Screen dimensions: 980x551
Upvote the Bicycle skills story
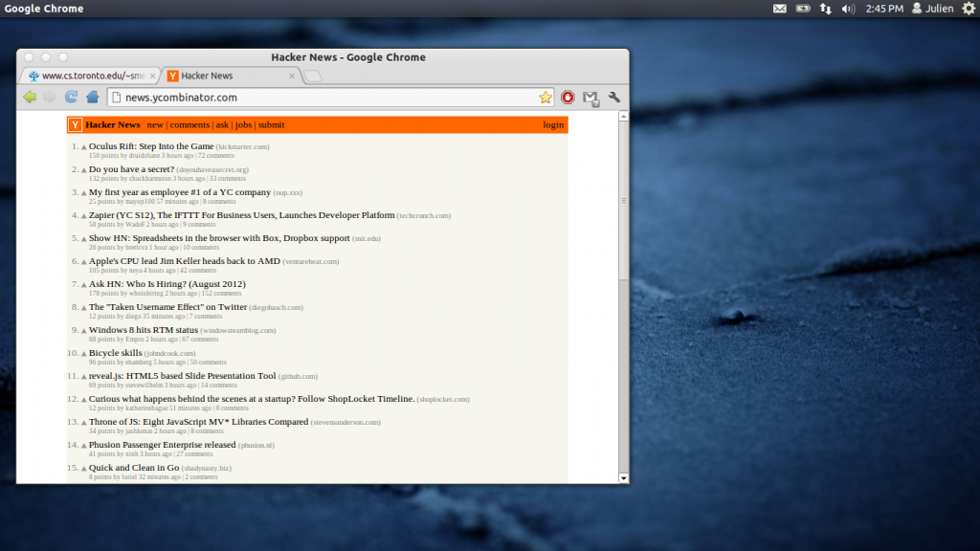84,354
